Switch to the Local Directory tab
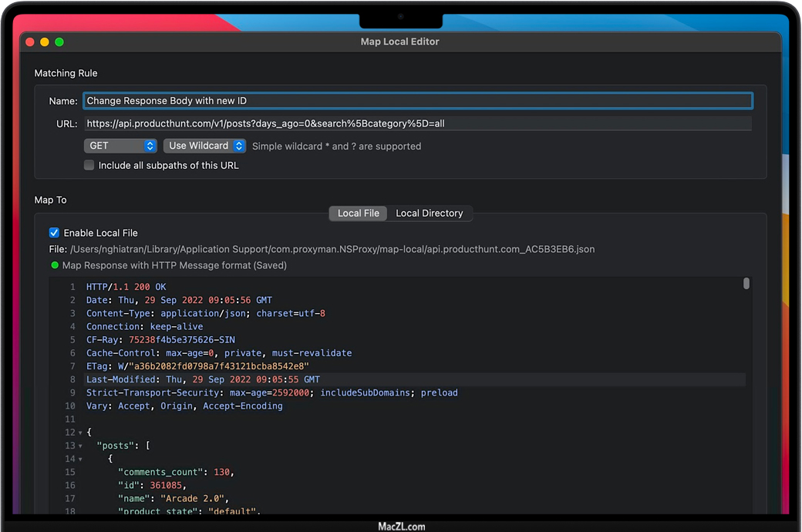 tap(429, 214)
